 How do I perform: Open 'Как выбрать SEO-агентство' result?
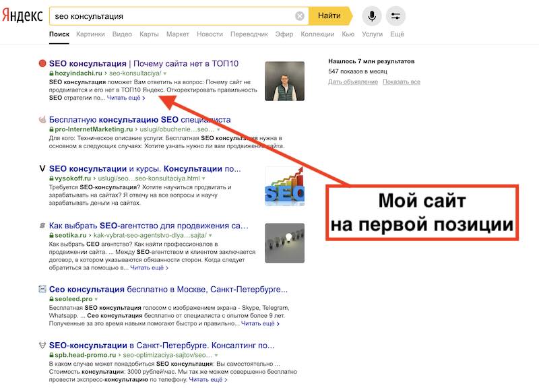tap(149, 226)
